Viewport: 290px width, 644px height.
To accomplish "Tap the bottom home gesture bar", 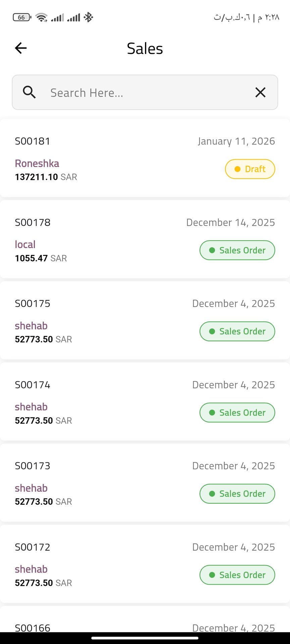I will [145, 638].
